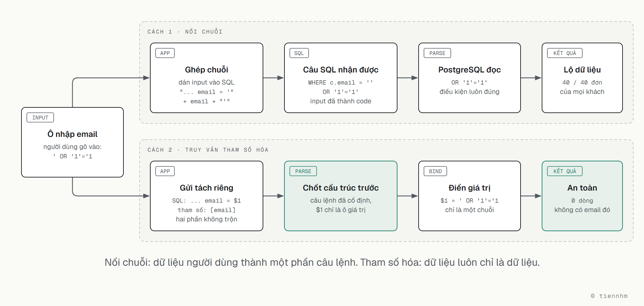Click 'người dùng gõ vào:' text

point(72,147)
